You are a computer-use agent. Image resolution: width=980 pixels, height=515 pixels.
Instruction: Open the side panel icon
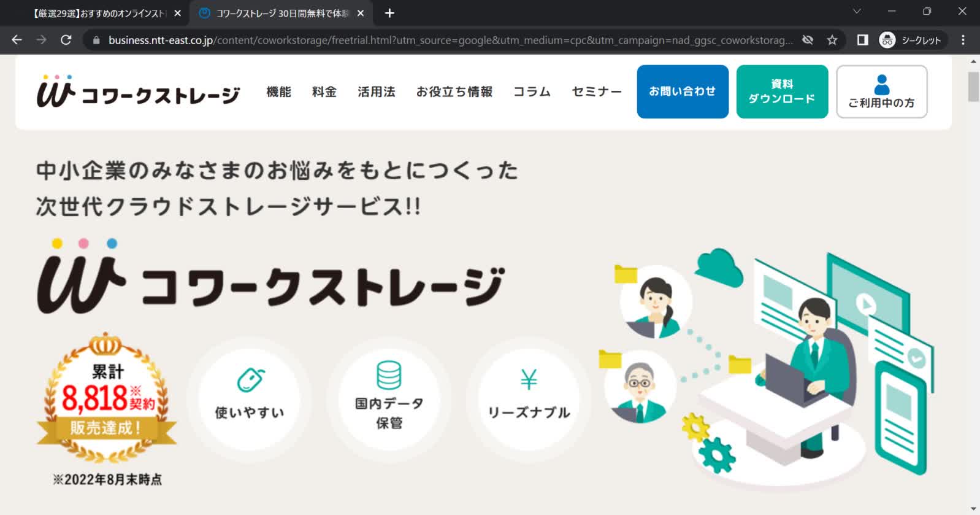click(862, 40)
